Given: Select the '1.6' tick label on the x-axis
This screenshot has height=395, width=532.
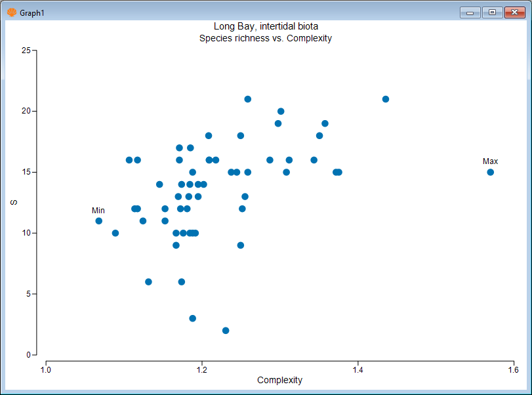Looking at the screenshot, I should point(514,369).
